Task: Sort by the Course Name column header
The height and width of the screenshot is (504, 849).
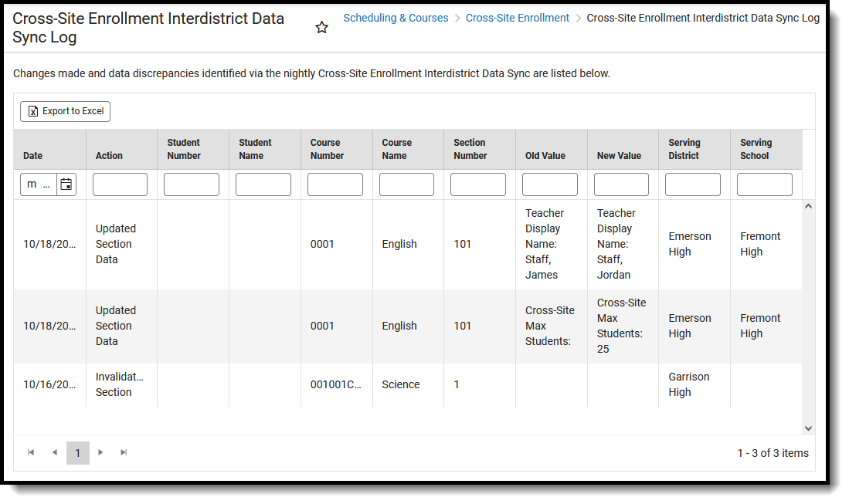Action: pos(396,149)
